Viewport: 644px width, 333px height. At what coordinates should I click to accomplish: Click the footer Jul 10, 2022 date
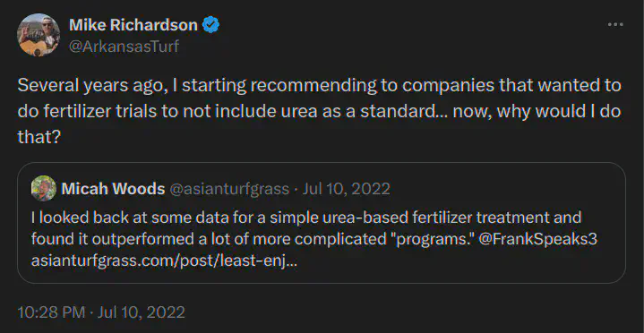141,312
